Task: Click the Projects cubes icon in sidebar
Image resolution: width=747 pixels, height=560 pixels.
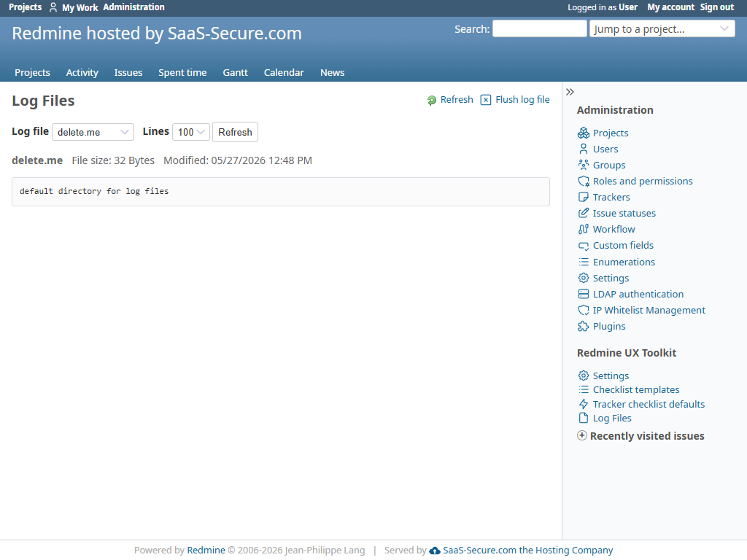Action: click(x=583, y=133)
